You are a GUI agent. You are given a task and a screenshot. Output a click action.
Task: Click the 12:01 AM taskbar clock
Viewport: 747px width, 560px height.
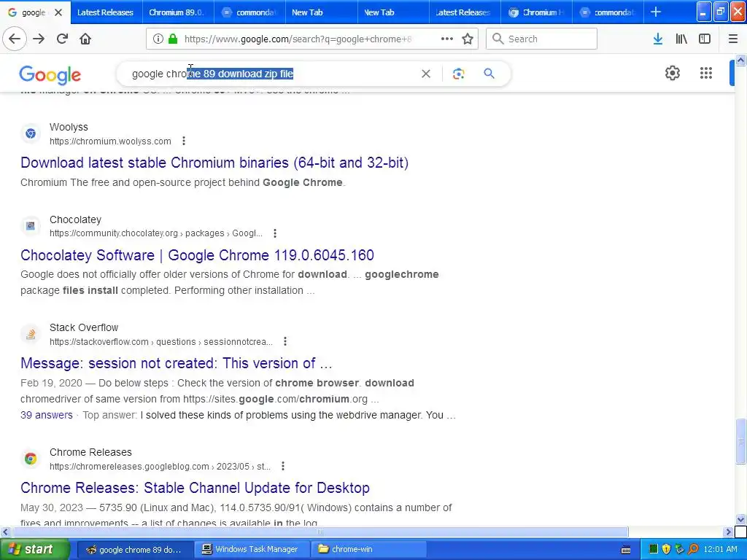[x=720, y=549]
